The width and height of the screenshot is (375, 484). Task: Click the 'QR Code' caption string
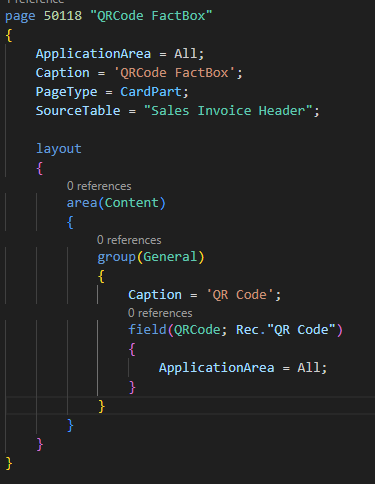click(x=240, y=295)
